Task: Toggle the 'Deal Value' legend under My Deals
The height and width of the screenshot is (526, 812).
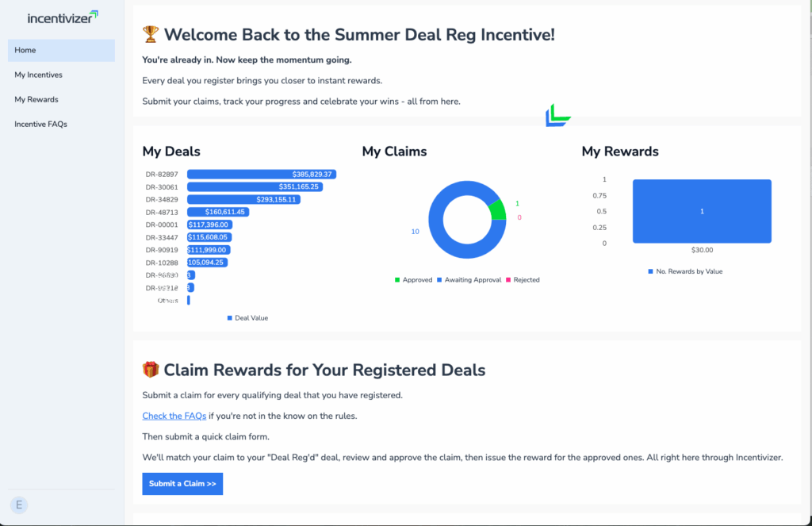Action: (248, 317)
